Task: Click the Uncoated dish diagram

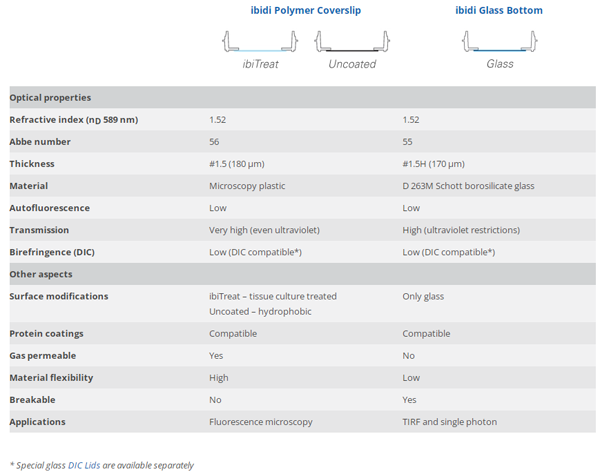Action: point(352,42)
